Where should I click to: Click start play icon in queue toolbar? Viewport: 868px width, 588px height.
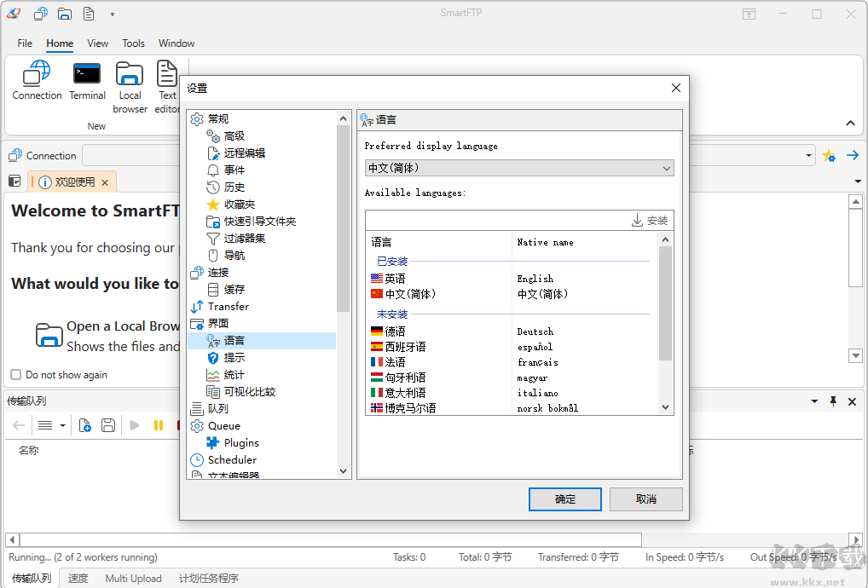click(135, 425)
